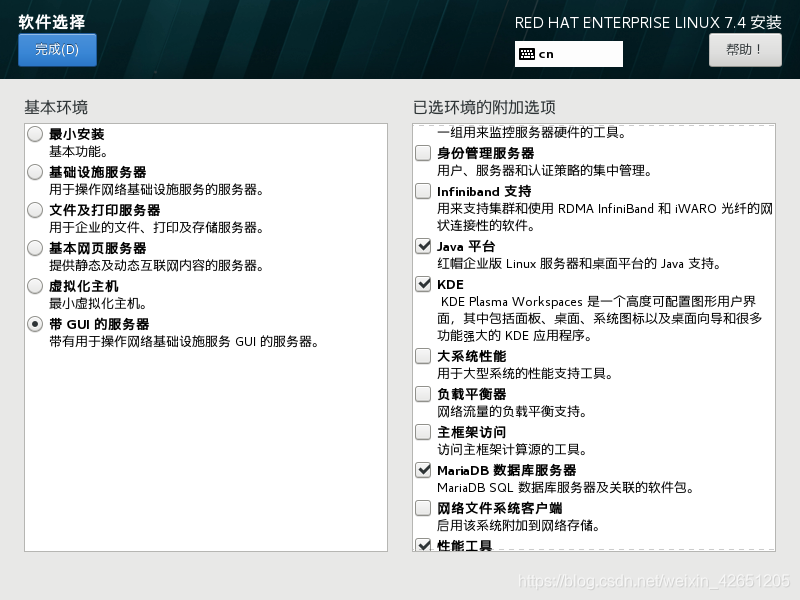The width and height of the screenshot is (800, 600).
Task: Enable the 大系统性能 checkbox
Action: (x=423, y=356)
